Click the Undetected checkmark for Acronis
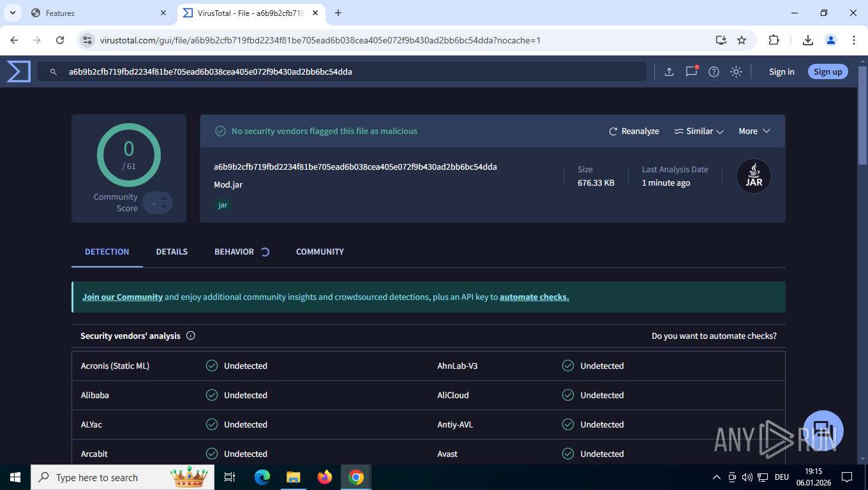This screenshot has height=490, width=868. (212, 366)
